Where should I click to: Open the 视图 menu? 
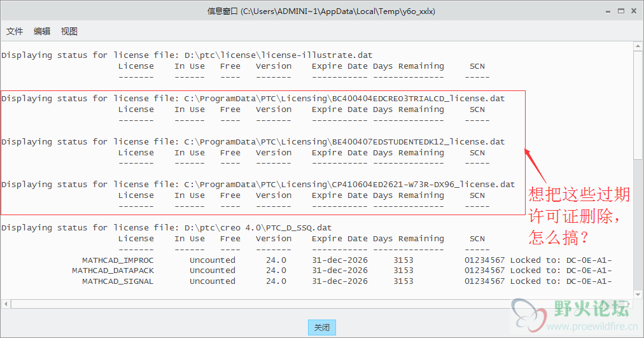coord(69,31)
